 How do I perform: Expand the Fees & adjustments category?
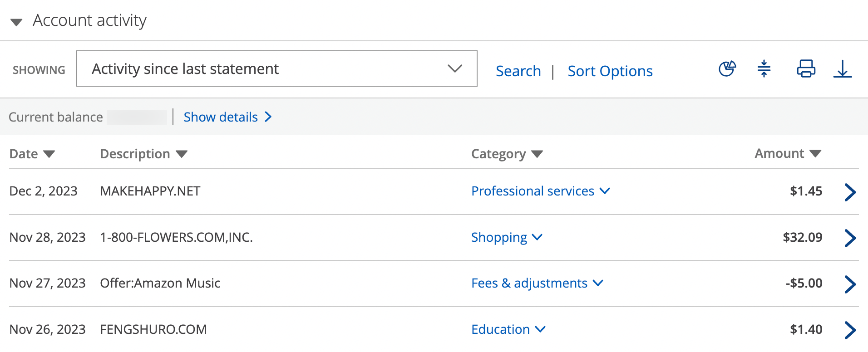click(537, 283)
